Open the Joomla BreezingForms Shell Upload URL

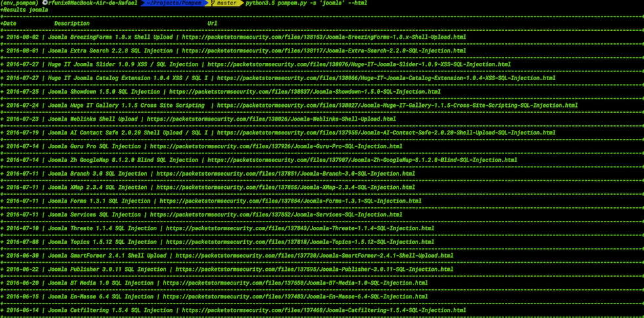[324, 37]
